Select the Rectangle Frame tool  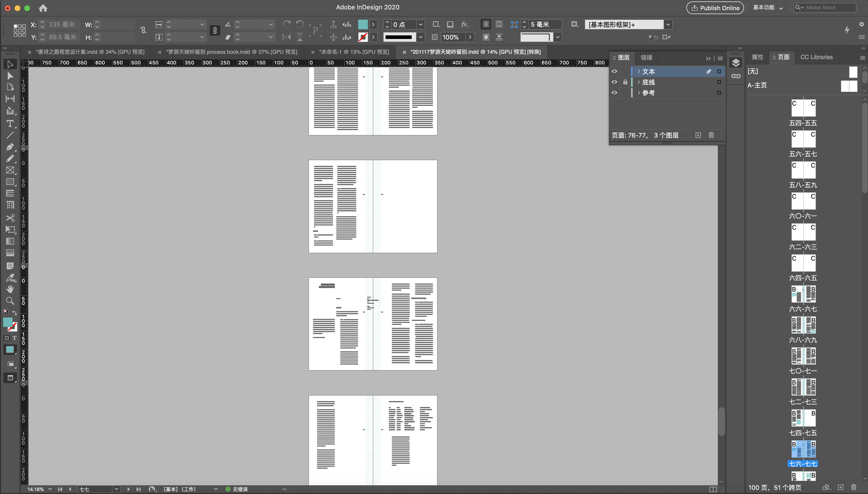tap(10, 170)
